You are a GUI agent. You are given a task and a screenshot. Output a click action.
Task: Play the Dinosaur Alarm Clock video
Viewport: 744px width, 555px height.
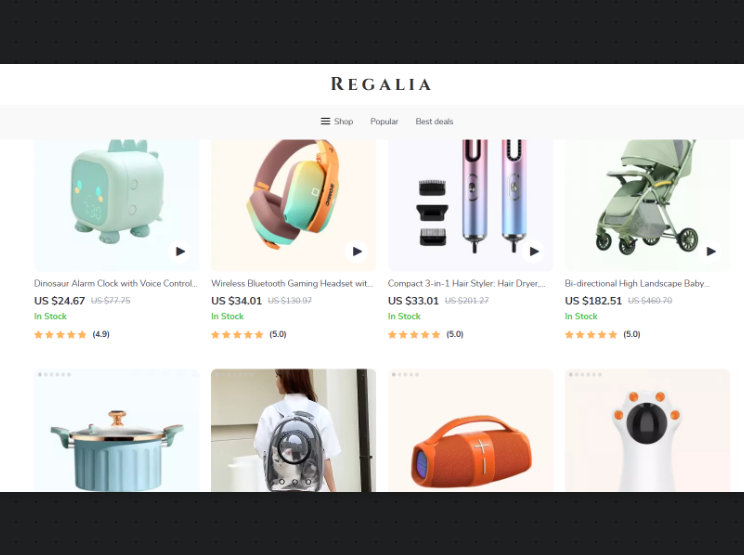(180, 251)
